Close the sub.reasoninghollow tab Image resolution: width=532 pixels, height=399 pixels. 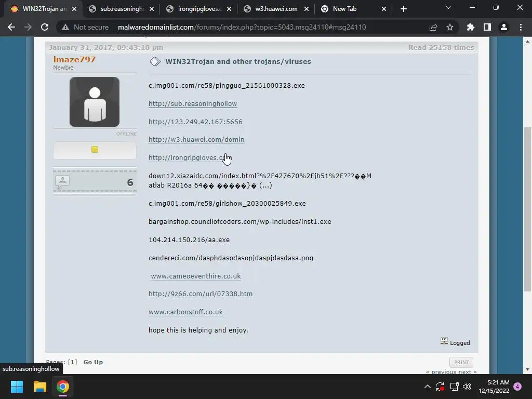click(x=152, y=9)
